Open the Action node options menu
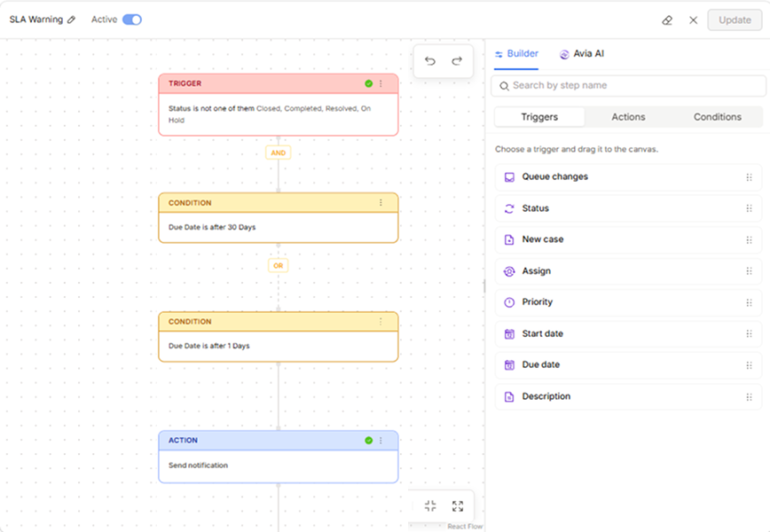 381,440
